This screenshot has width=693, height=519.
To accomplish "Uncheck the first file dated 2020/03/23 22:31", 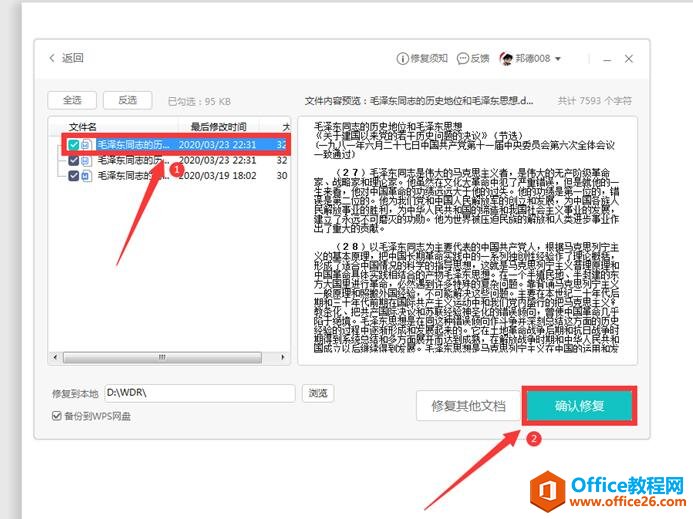I will [73, 145].
